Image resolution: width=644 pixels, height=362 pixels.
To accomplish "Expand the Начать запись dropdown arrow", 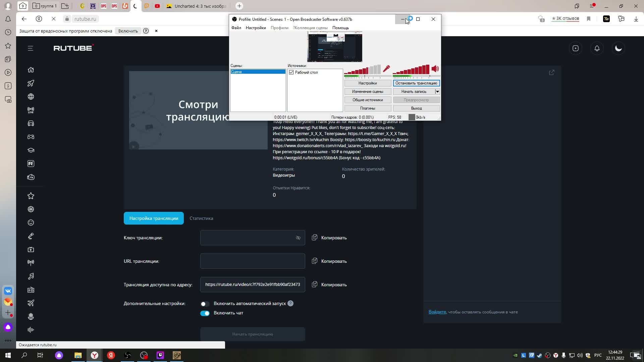I will click(437, 92).
